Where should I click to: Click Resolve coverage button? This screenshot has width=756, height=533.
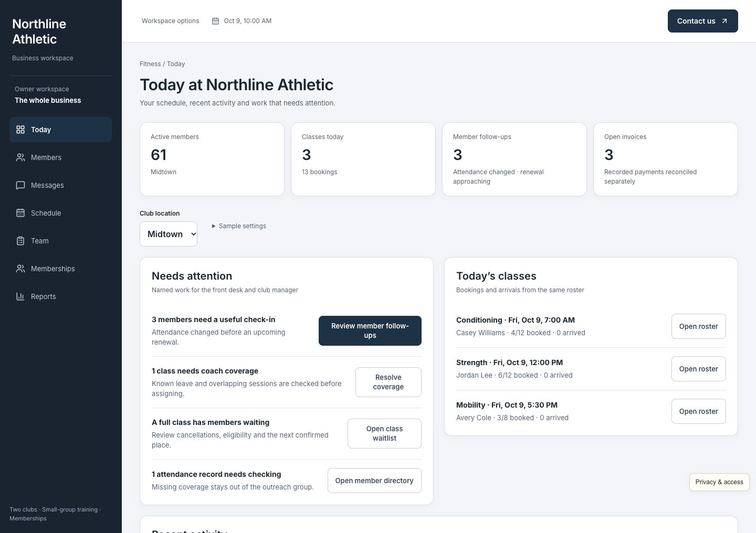(388, 382)
